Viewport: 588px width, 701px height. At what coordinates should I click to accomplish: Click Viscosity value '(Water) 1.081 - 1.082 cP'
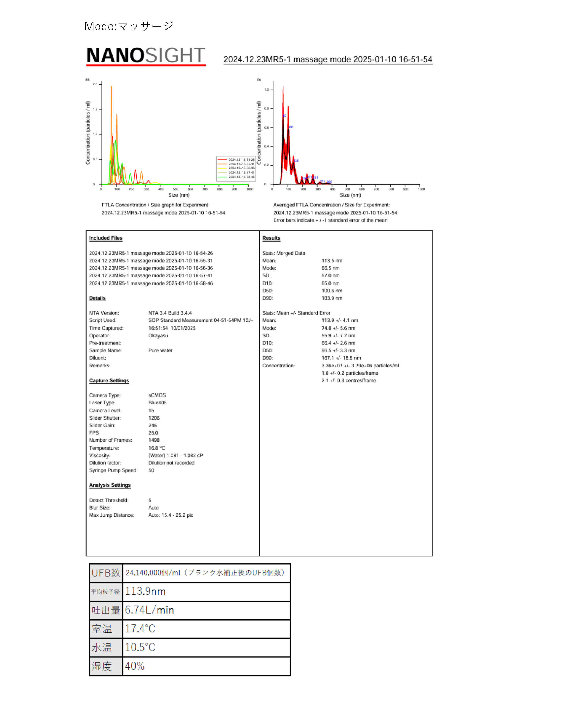(175, 455)
